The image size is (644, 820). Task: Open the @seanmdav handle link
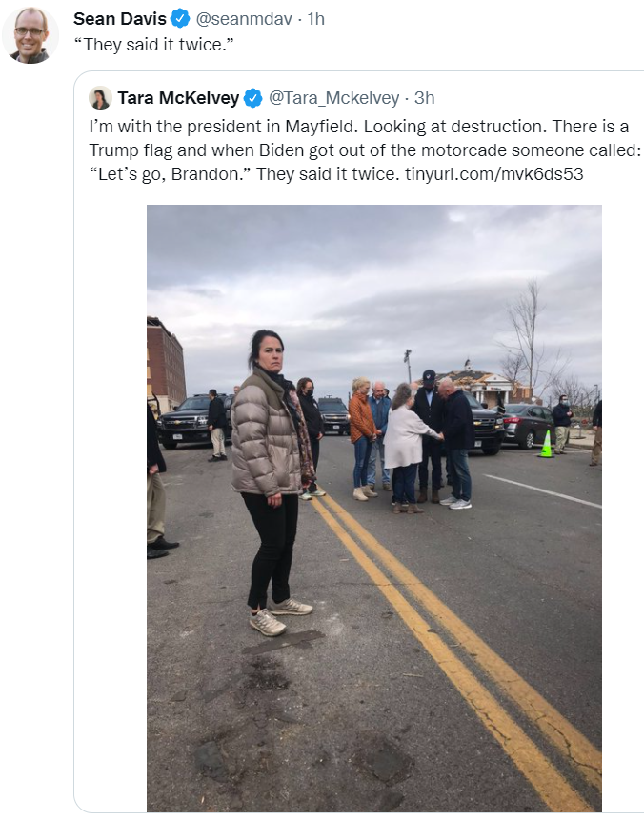pos(244,19)
